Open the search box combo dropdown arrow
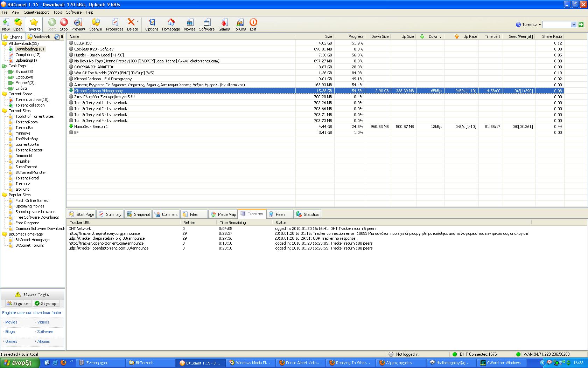 pyautogui.click(x=574, y=25)
